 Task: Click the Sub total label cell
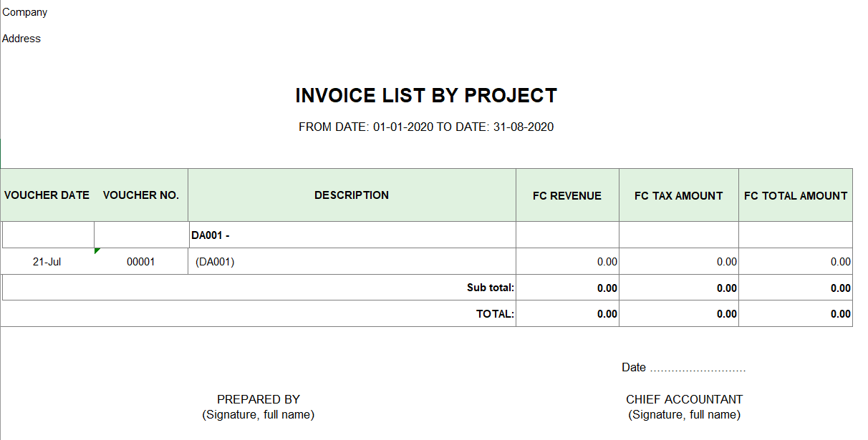(491, 288)
